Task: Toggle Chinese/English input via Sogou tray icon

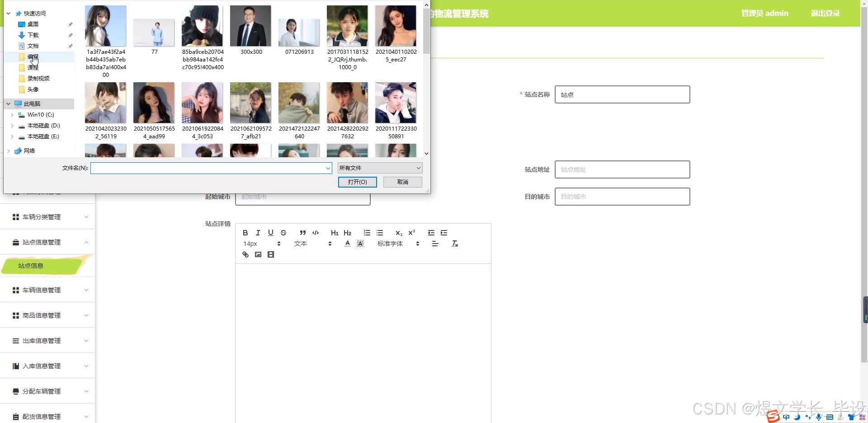Action: click(x=786, y=417)
